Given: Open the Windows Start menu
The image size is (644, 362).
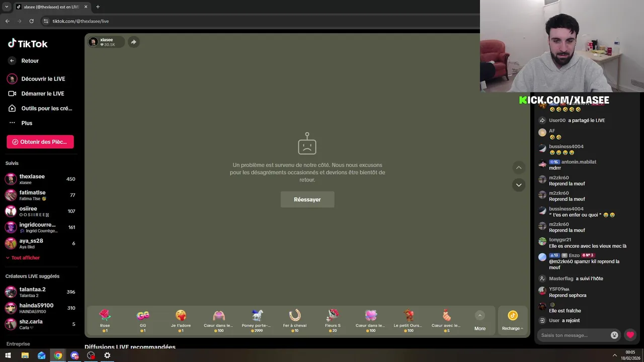Looking at the screenshot, I should (x=8, y=355).
